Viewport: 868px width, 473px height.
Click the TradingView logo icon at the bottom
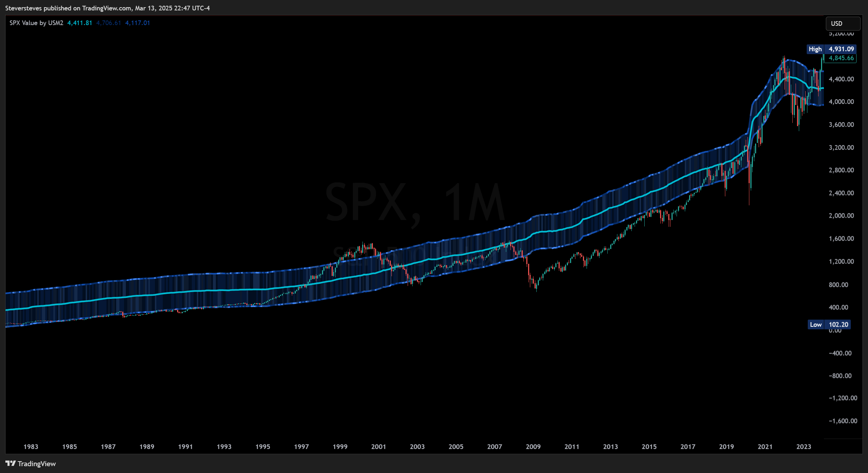[x=11, y=463]
